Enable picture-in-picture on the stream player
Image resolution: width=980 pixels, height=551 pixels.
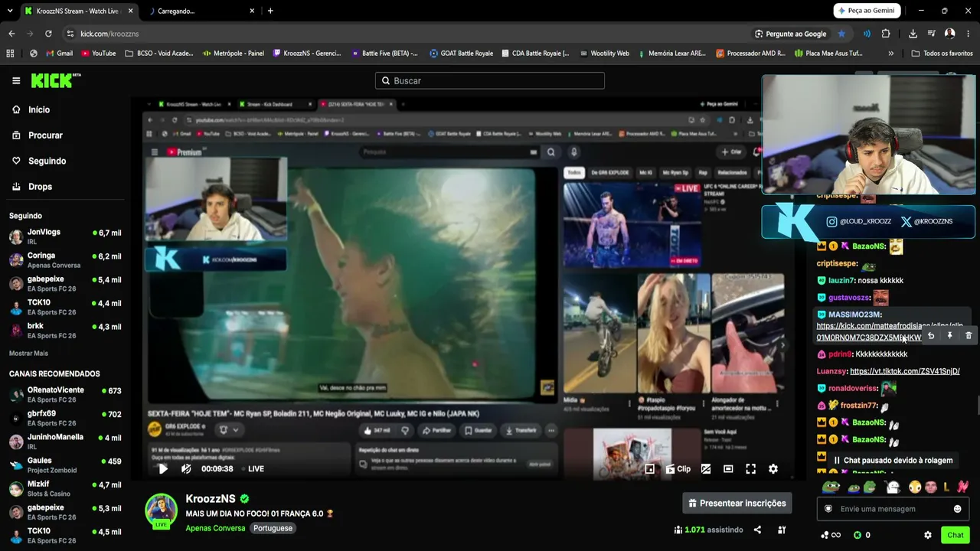point(649,469)
